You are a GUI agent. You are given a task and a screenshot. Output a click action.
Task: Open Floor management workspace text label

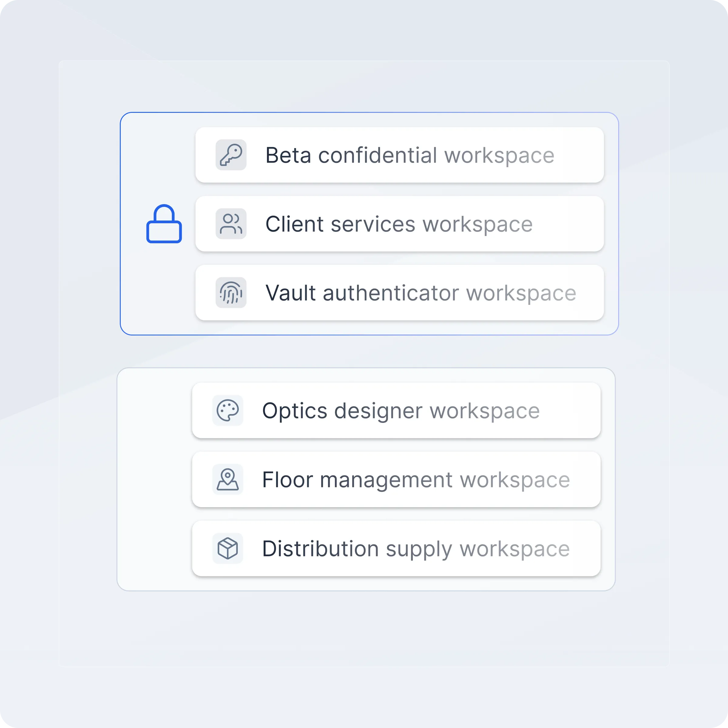tap(416, 480)
